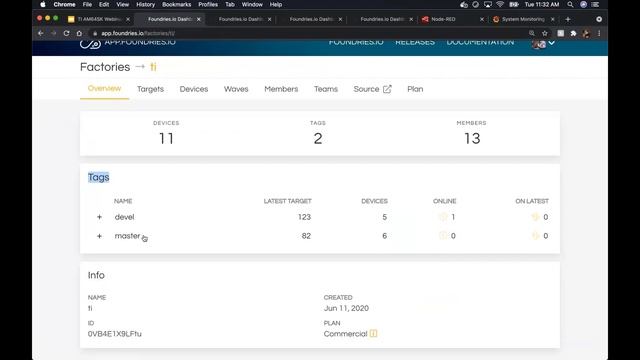The width and height of the screenshot is (640, 360).
Task: Click the ti breadcrumb link
Action: [x=153, y=67]
